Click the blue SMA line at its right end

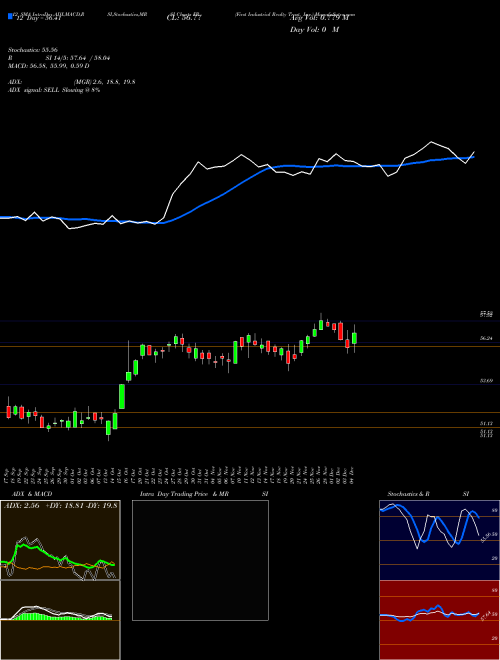pos(473,157)
